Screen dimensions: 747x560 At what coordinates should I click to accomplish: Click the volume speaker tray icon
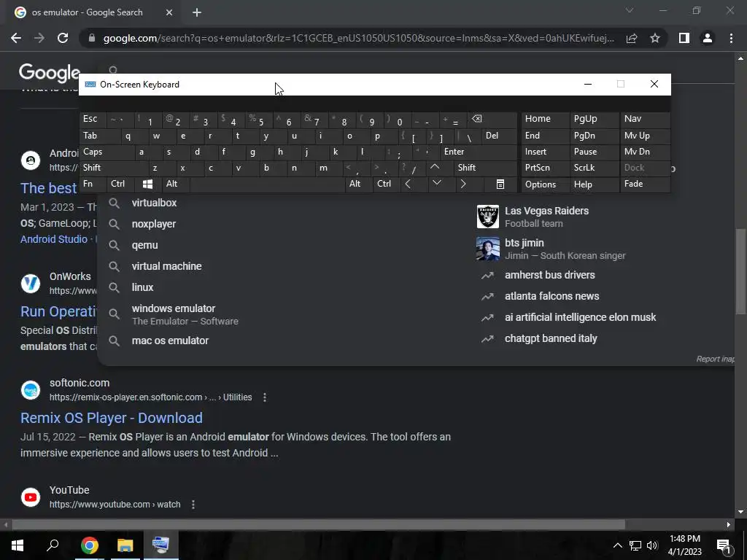coord(652,545)
